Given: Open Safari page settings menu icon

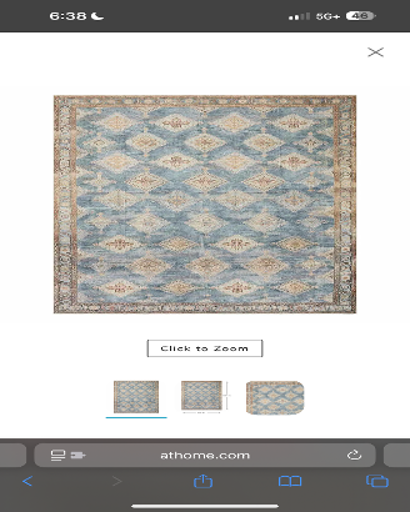Looking at the screenshot, I should pyautogui.click(x=58, y=455).
